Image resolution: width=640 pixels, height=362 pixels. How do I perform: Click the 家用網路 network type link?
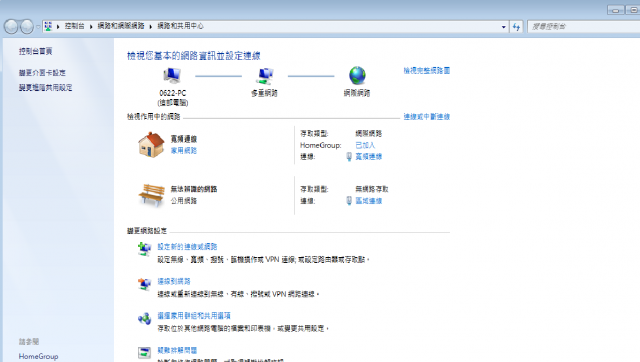point(184,151)
